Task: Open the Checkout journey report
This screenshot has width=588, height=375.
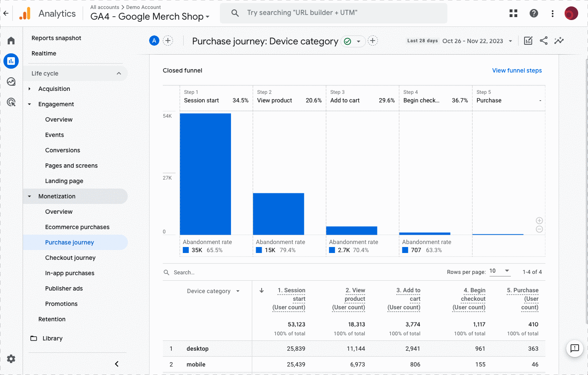Action: pos(70,258)
